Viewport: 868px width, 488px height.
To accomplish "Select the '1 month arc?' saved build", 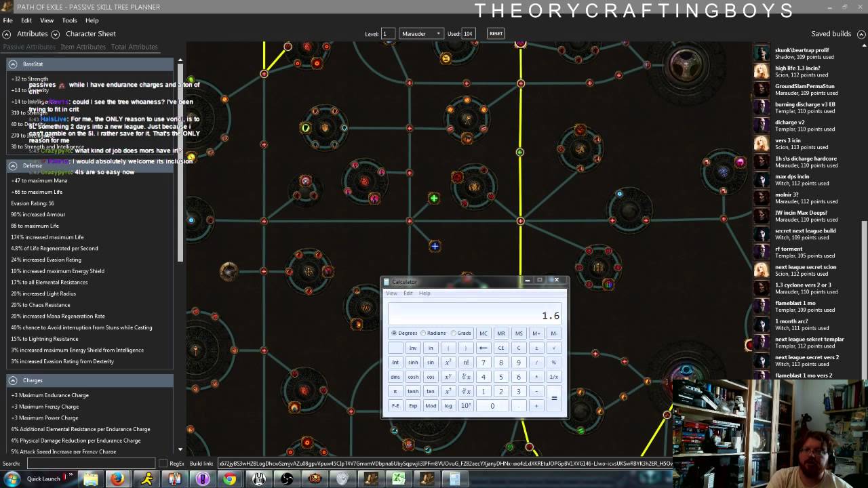I will pos(804,325).
